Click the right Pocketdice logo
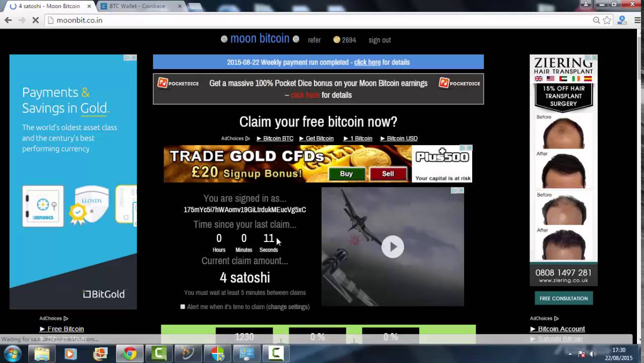This screenshot has width=644, height=363. click(459, 83)
